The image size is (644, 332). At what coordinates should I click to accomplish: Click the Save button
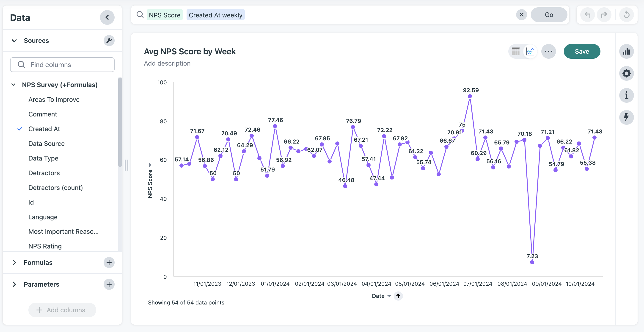coord(582,52)
